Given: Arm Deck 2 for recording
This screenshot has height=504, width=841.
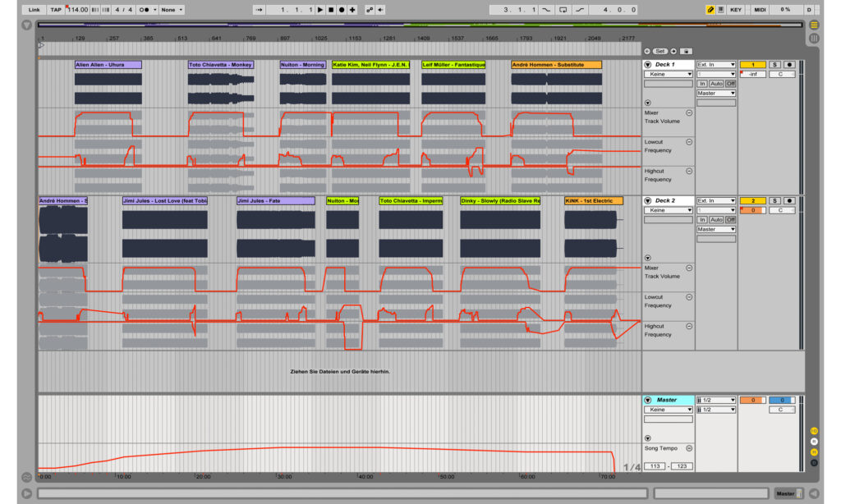Looking at the screenshot, I should 789,200.
